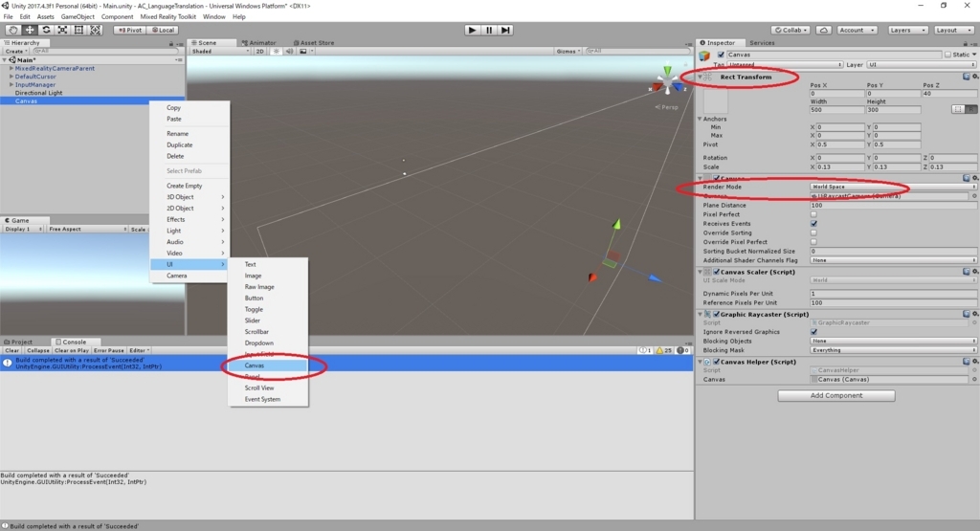Enable Override Pixel Perfect checkbox
The width and height of the screenshot is (980, 531).
click(813, 242)
